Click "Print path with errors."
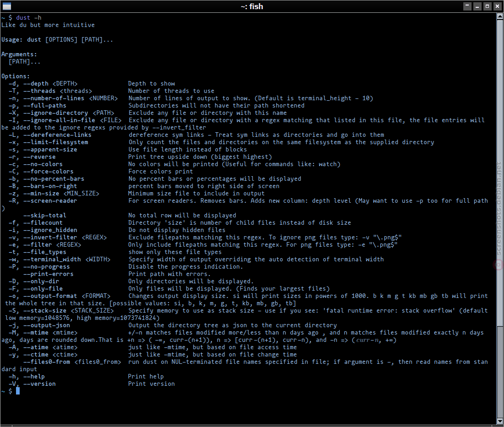 [169, 274]
